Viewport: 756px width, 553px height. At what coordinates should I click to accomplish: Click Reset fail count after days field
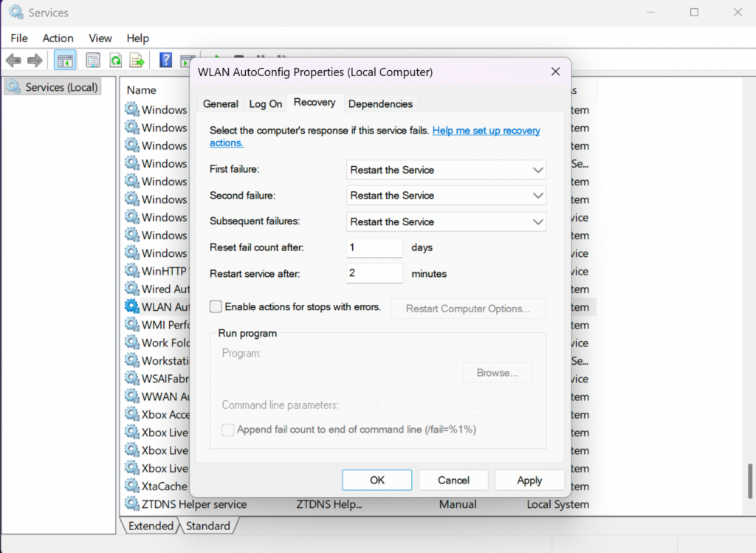coord(374,247)
